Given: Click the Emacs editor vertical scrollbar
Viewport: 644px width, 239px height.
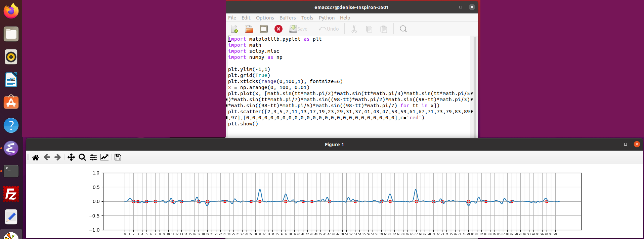Looking at the screenshot, I should (x=475, y=84).
